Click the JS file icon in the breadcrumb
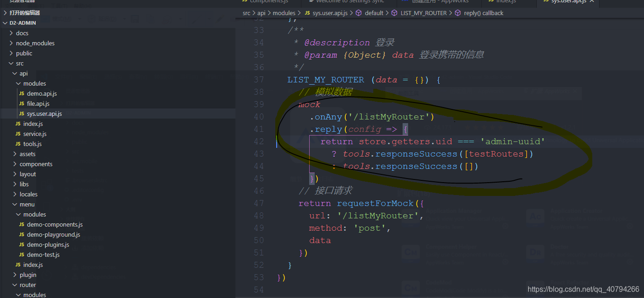 coord(307,13)
